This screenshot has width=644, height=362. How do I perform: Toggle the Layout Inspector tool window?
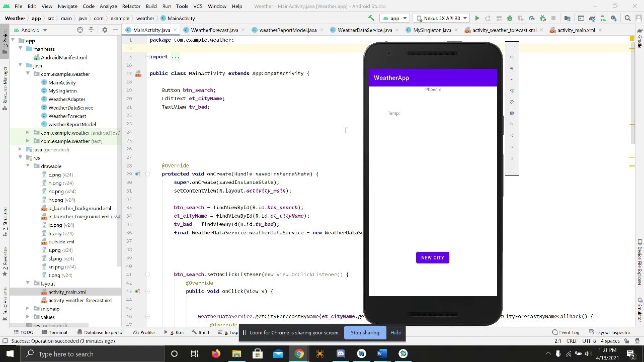[609, 332]
